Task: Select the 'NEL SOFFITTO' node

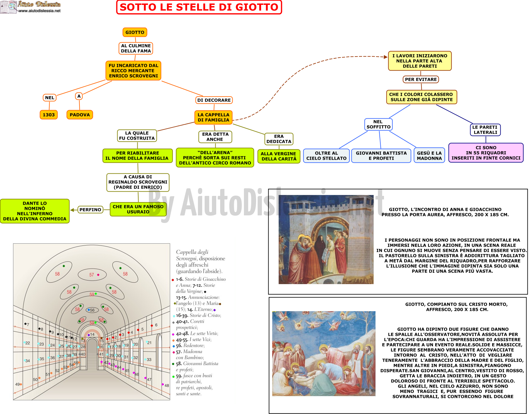Action: (x=379, y=124)
